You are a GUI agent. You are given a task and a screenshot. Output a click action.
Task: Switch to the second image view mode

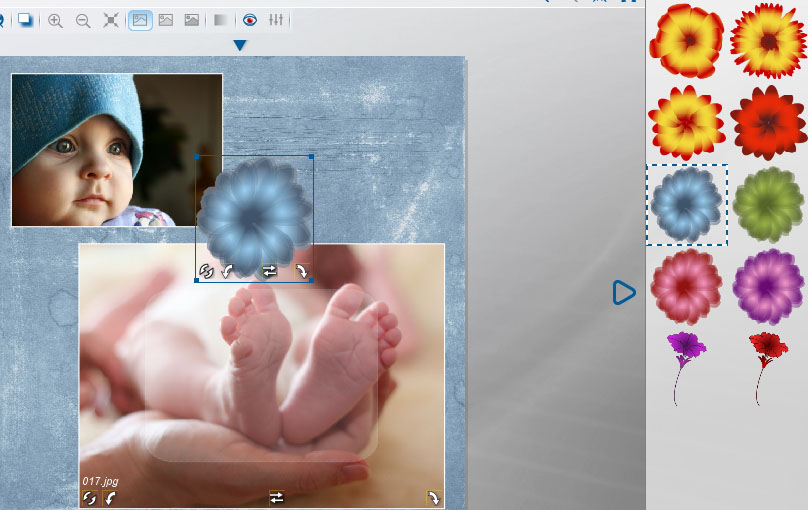[x=166, y=20]
